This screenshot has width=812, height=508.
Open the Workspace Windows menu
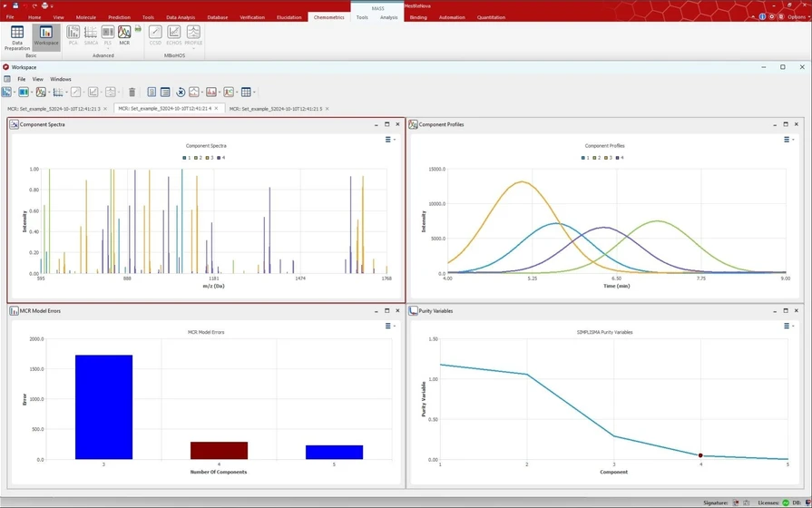click(x=61, y=79)
